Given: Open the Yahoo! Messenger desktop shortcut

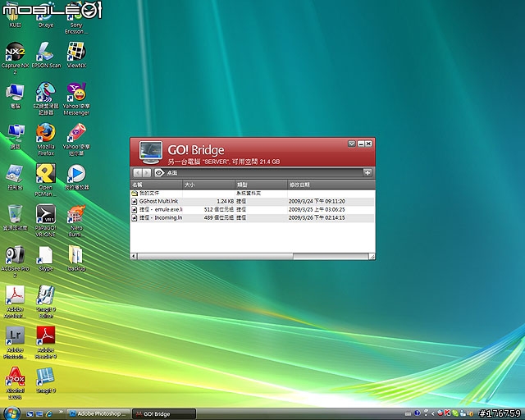Looking at the screenshot, I should click(76, 98).
